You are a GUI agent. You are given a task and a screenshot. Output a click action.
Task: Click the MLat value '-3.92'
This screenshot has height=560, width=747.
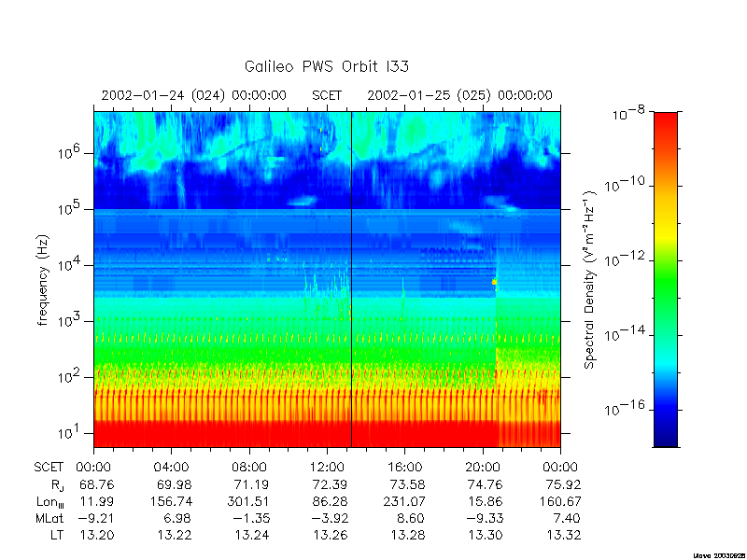coord(330,518)
